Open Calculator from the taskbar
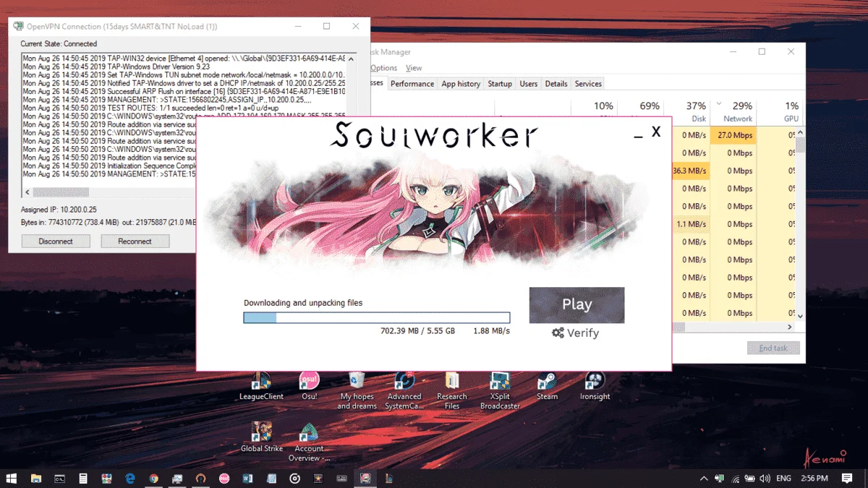 [83, 478]
